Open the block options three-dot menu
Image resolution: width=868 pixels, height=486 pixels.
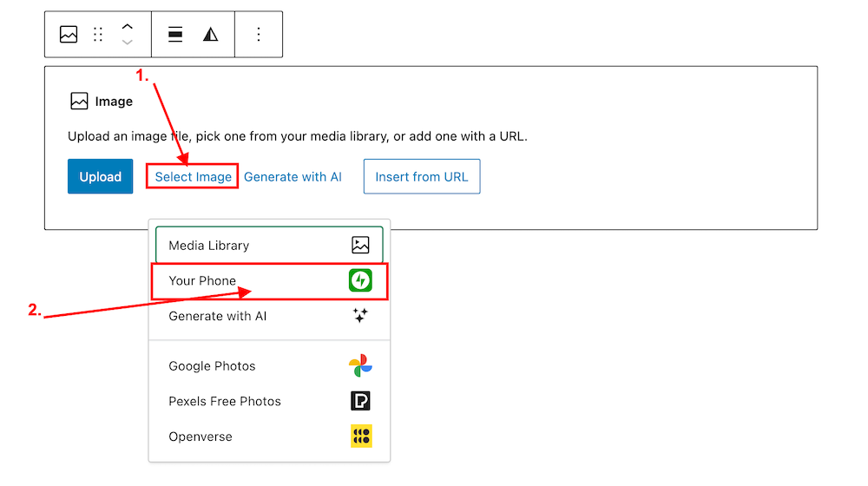258,35
